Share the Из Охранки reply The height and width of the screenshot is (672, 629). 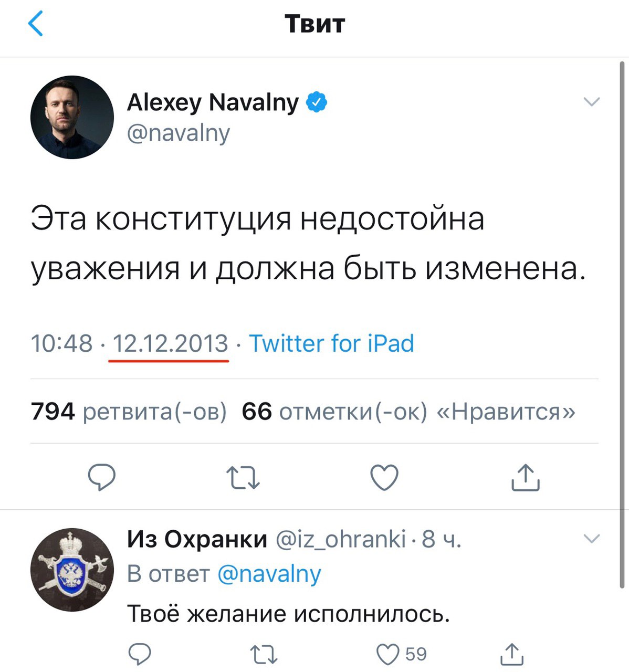tap(511, 654)
